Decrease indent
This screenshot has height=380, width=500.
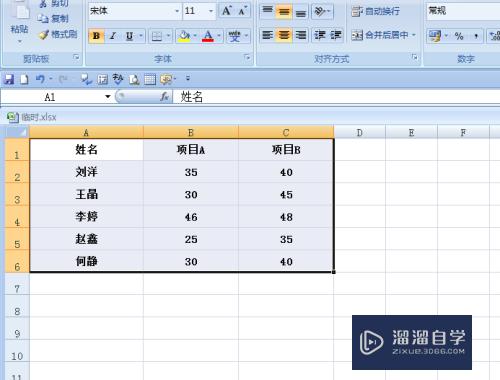click(x=320, y=35)
